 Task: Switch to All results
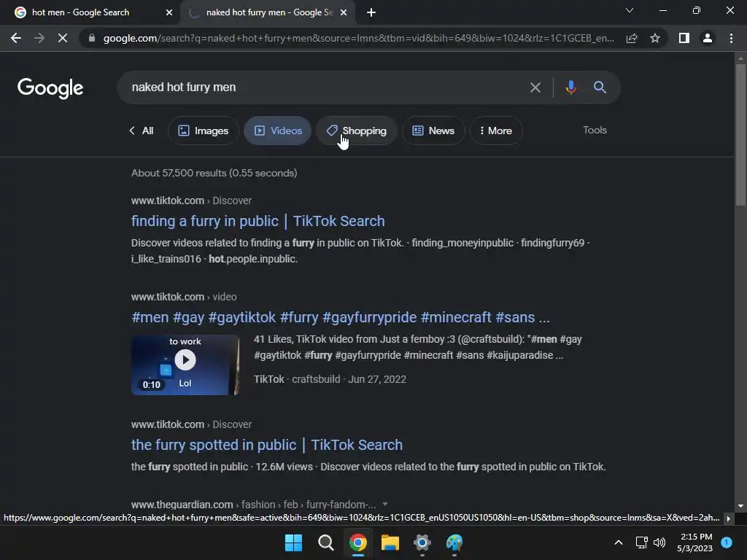(x=142, y=131)
